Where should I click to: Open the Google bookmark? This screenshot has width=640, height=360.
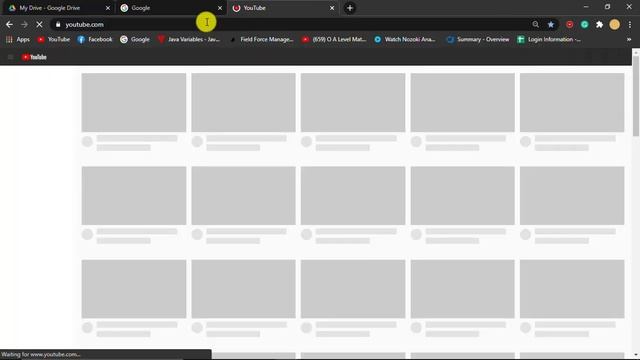[x=135, y=39]
